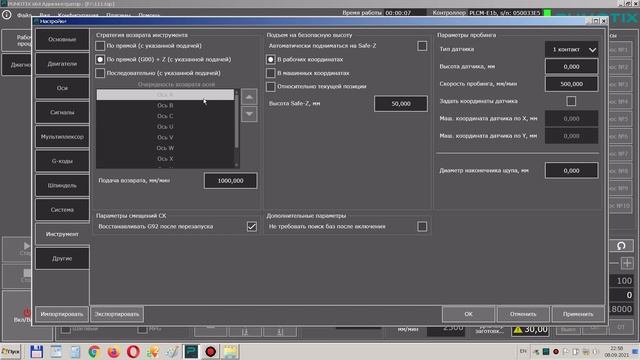Launch Google Chrome from the taskbar
Image resolution: width=640 pixels, height=360 pixels.
pyautogui.click(x=94, y=351)
